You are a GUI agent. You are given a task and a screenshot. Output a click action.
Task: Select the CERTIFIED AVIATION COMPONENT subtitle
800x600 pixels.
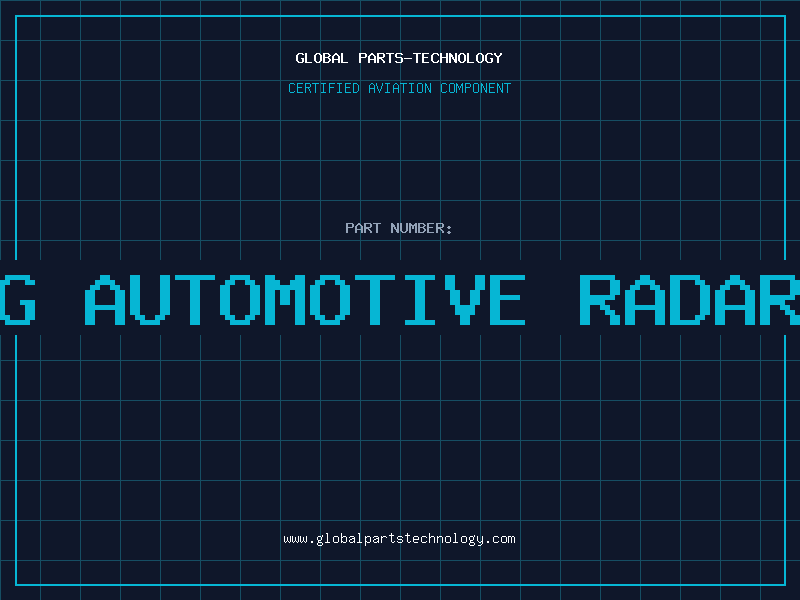[399, 88]
